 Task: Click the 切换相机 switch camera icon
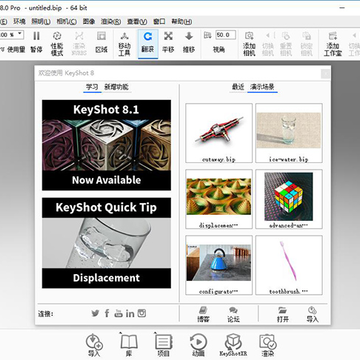[268, 43]
